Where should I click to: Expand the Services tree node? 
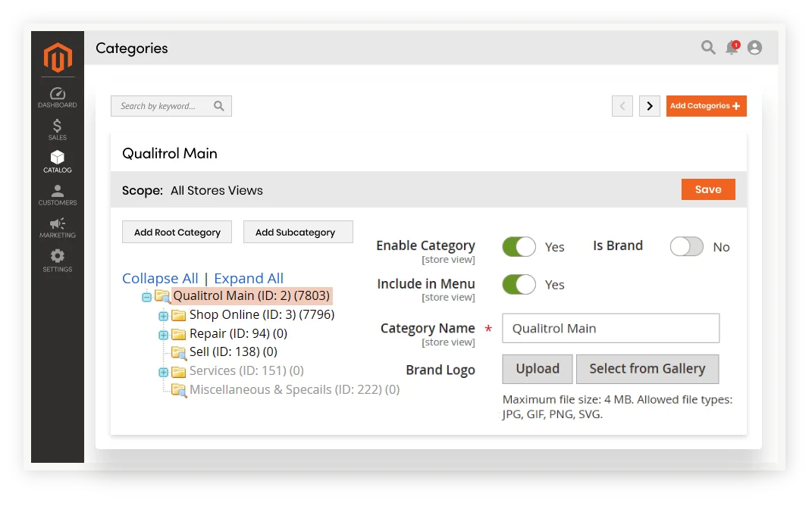coord(163,372)
